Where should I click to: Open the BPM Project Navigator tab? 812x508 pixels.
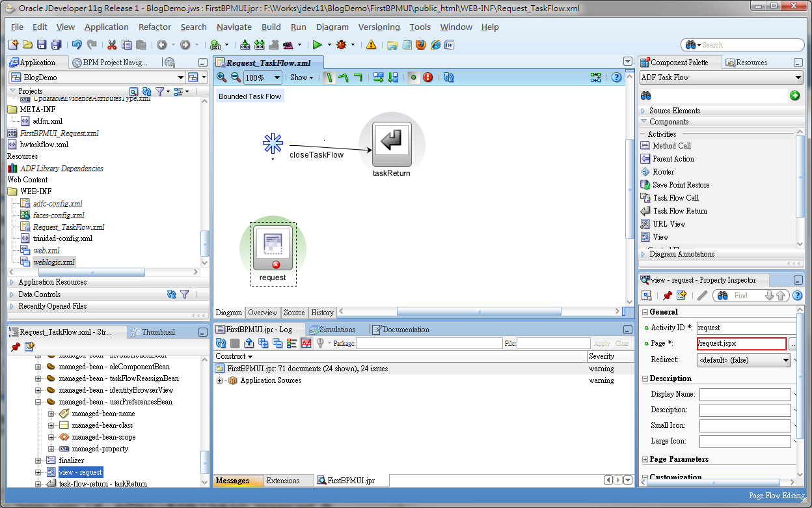click(x=111, y=63)
